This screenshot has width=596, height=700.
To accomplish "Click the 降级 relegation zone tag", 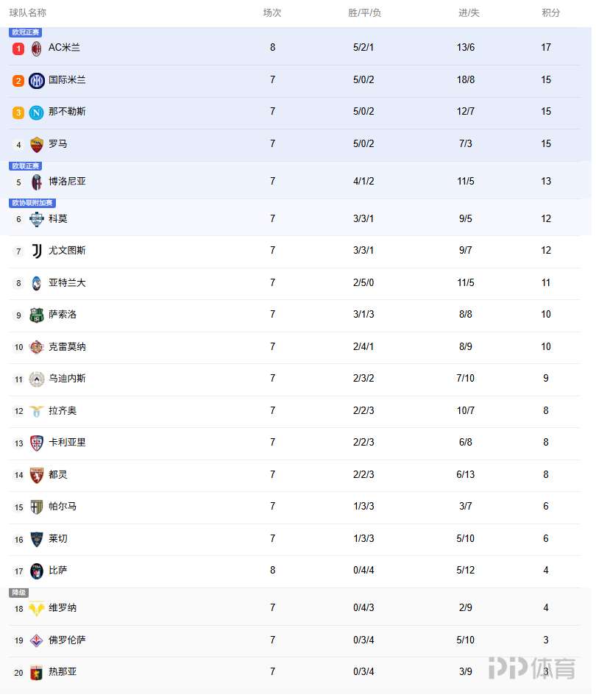I will [18, 593].
